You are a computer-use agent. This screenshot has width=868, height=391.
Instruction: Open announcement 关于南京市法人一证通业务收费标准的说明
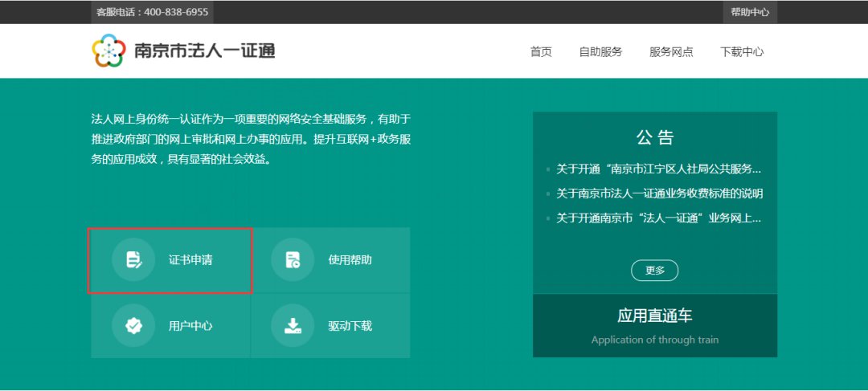pos(660,193)
